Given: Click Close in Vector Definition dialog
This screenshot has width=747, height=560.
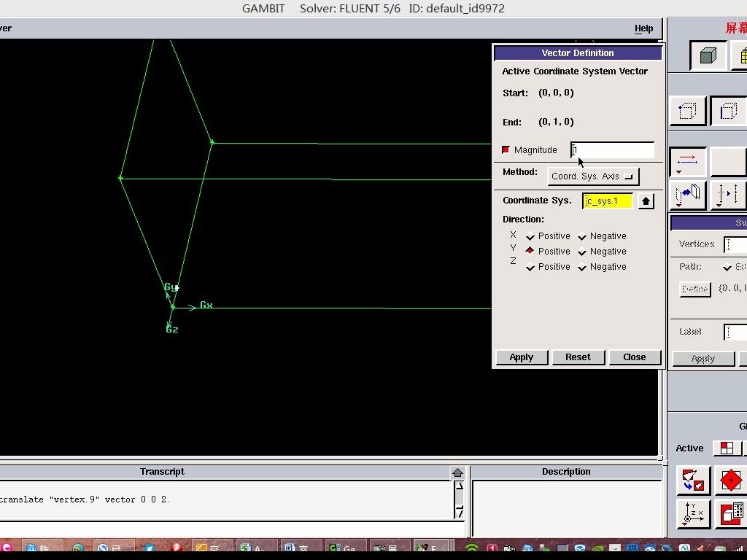Looking at the screenshot, I should [635, 357].
